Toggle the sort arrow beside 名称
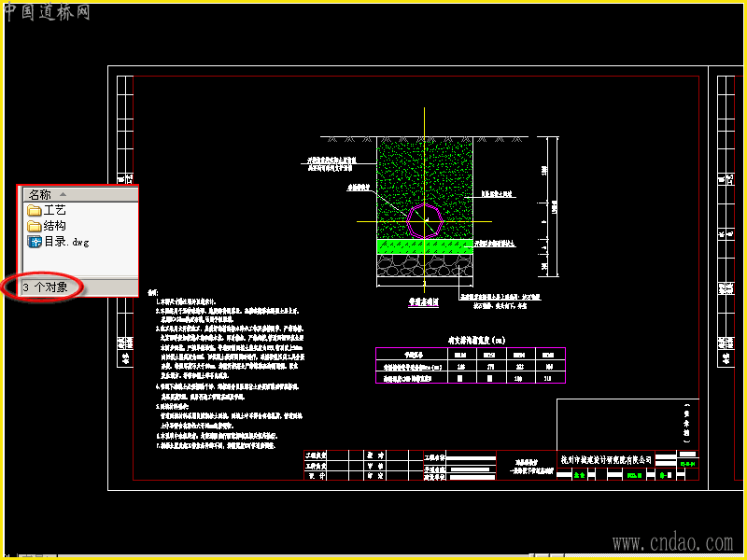This screenshot has height=560, width=747. click(x=63, y=194)
